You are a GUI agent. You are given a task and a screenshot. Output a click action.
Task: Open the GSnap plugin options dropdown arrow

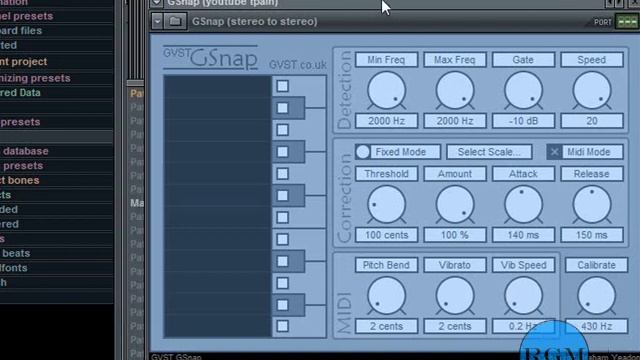coord(157,21)
